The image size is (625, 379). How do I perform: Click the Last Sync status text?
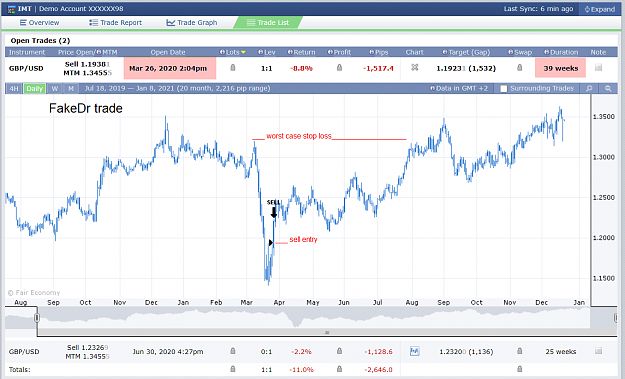[539, 9]
